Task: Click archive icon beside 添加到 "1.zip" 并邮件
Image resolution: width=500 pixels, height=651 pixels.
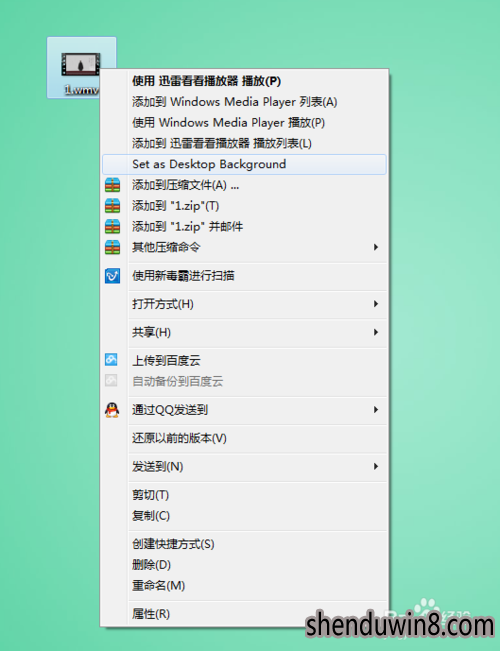Action: [x=113, y=226]
